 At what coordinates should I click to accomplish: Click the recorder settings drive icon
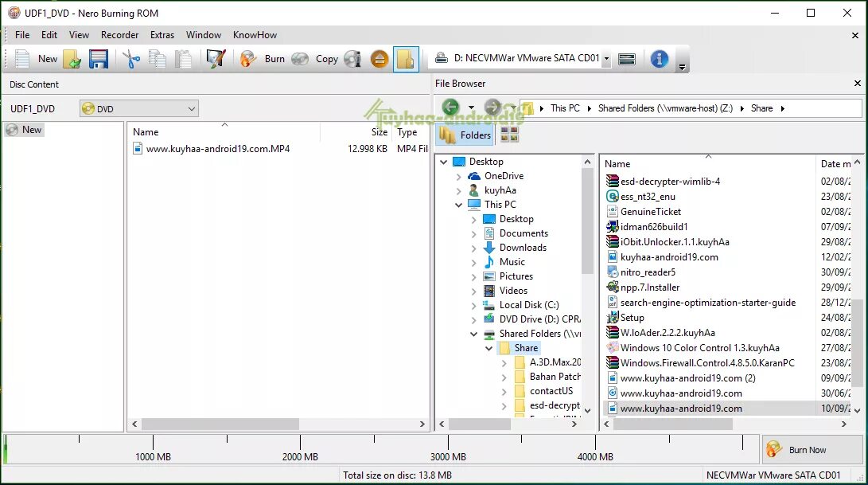pos(627,59)
